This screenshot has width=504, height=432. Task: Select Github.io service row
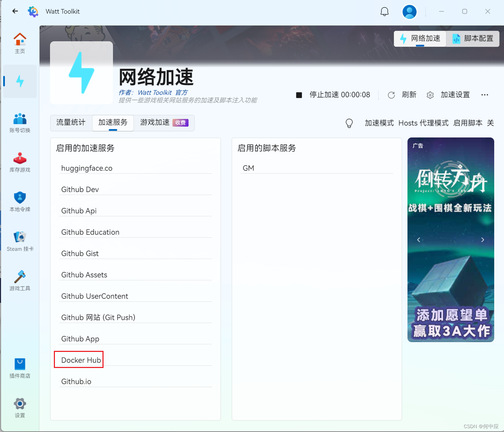pyautogui.click(x=135, y=381)
